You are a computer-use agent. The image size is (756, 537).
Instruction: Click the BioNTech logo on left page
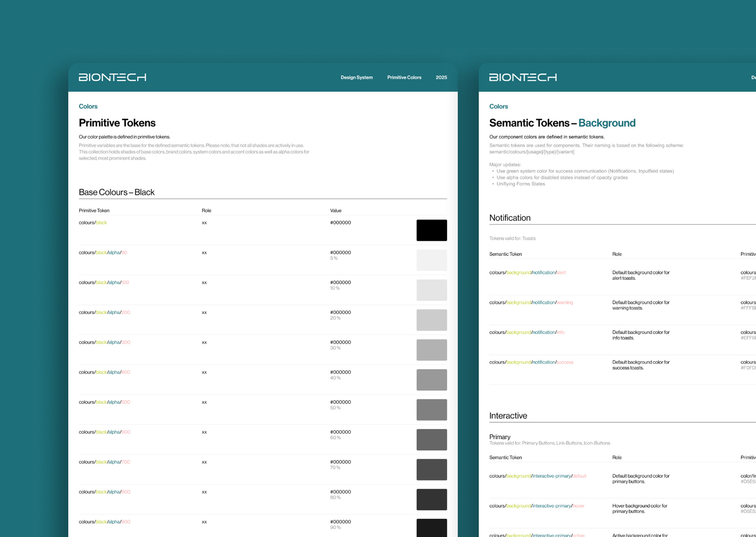(112, 77)
